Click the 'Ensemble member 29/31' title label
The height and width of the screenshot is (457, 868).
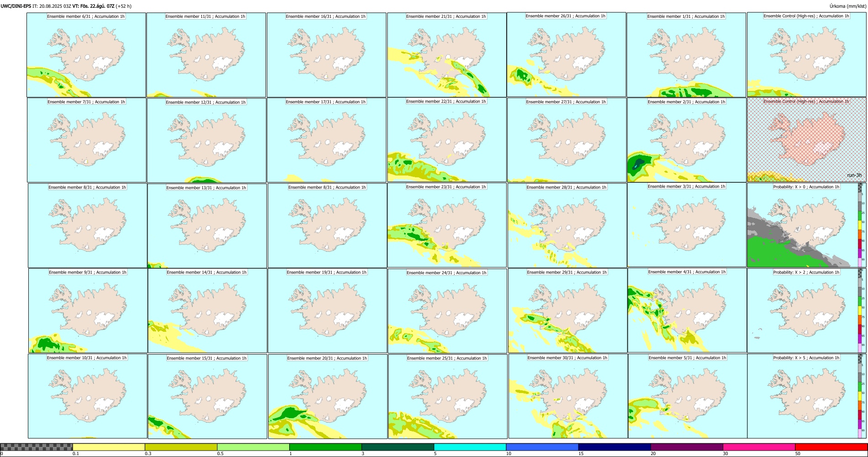click(567, 272)
